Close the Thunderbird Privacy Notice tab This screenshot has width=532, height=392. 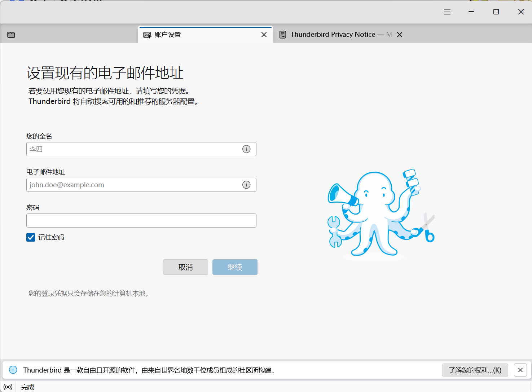coord(399,34)
